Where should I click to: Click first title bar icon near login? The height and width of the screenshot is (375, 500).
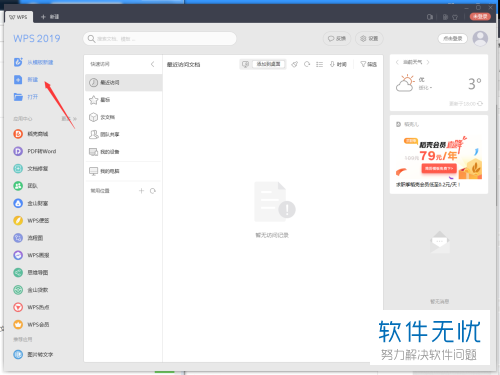tap(430, 17)
